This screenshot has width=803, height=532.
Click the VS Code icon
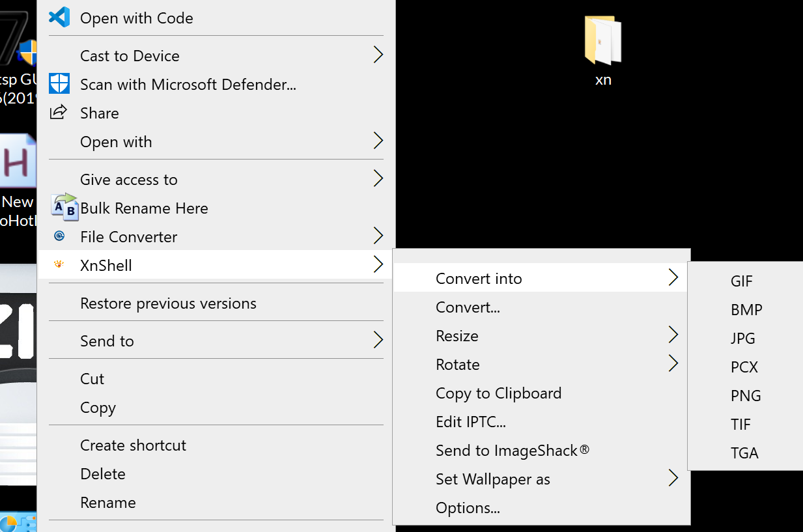[59, 17]
